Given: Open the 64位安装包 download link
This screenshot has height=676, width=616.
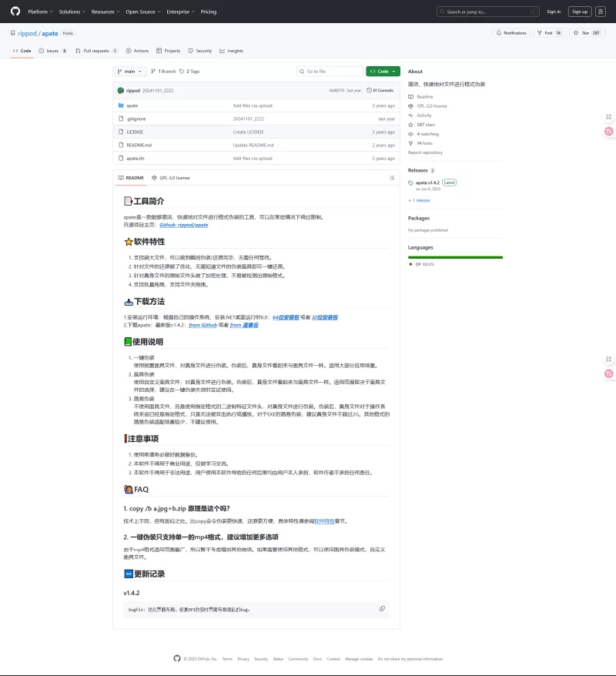Looking at the screenshot, I should pos(286,317).
